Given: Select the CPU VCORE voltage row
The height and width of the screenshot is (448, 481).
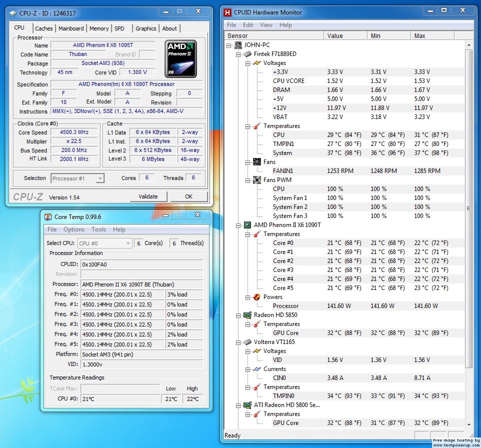Looking at the screenshot, I should click(367, 81).
